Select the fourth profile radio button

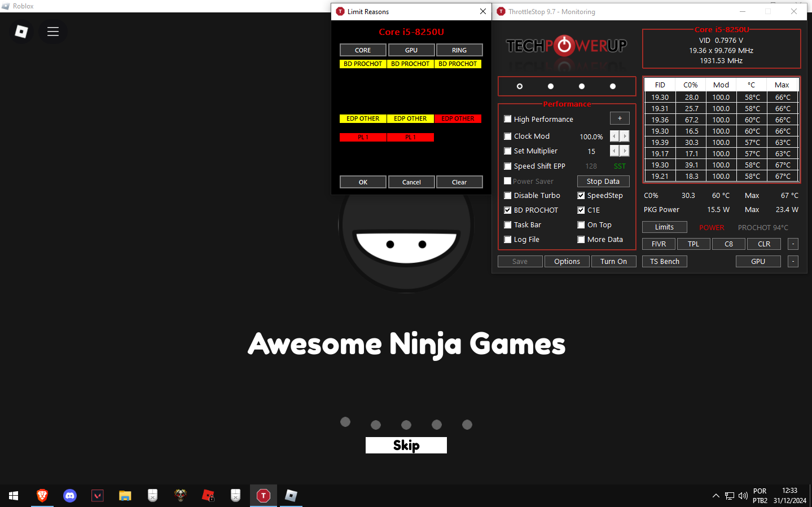click(x=613, y=86)
